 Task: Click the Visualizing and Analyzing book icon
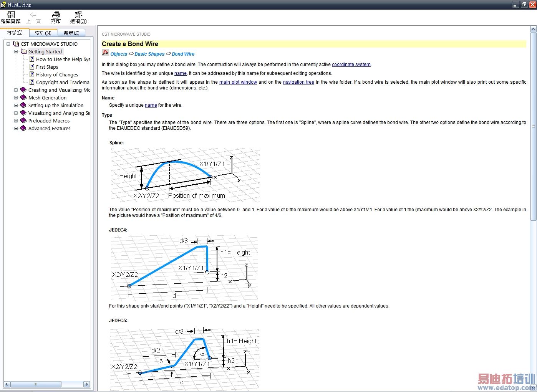pos(23,113)
